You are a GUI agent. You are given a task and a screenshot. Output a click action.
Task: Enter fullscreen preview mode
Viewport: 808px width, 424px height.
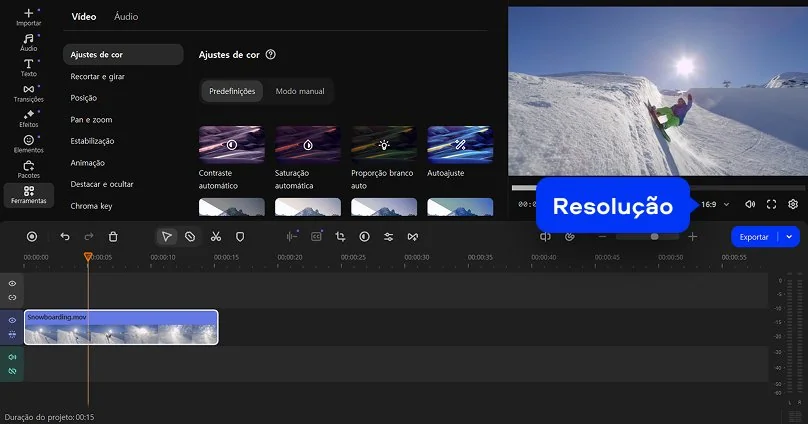pyautogui.click(x=771, y=204)
